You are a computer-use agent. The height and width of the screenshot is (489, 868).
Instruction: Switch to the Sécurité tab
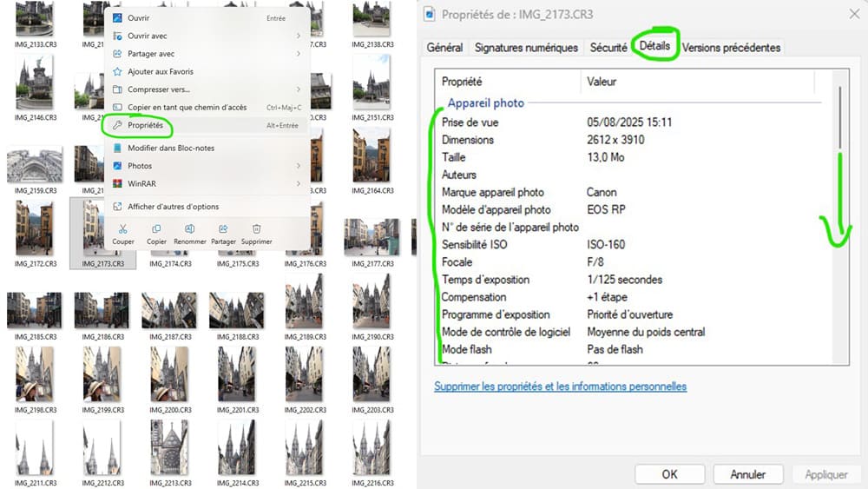[x=608, y=48]
